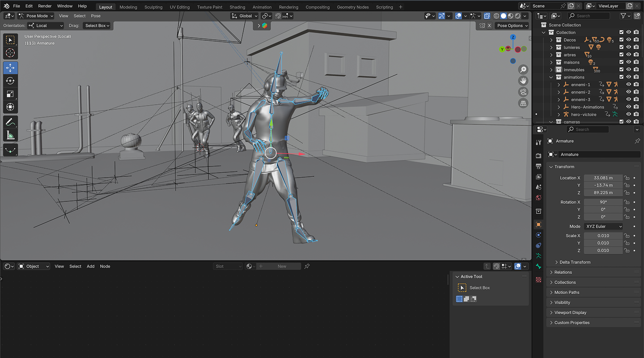644x358 pixels.
Task: Click the Location X value field
Action: (603, 178)
